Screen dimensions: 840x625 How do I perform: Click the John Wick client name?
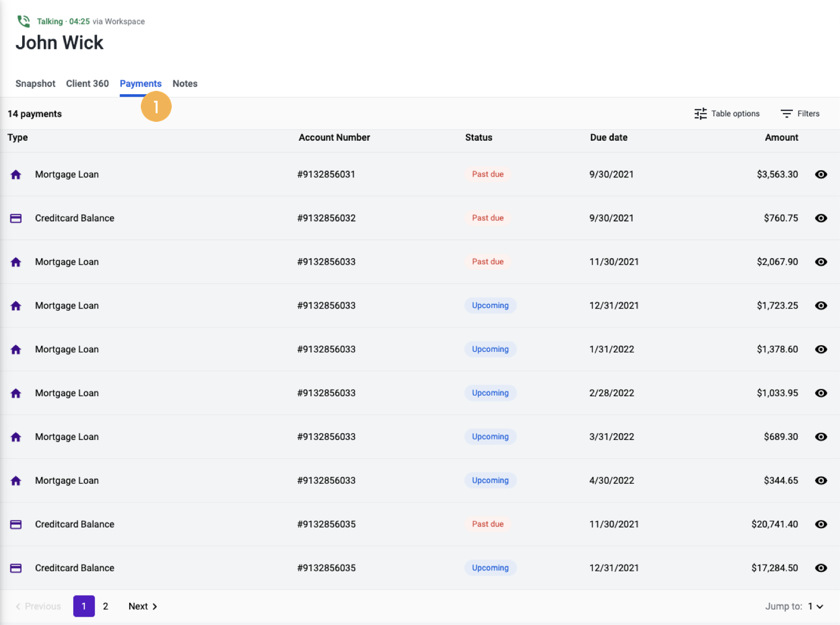coord(59,43)
